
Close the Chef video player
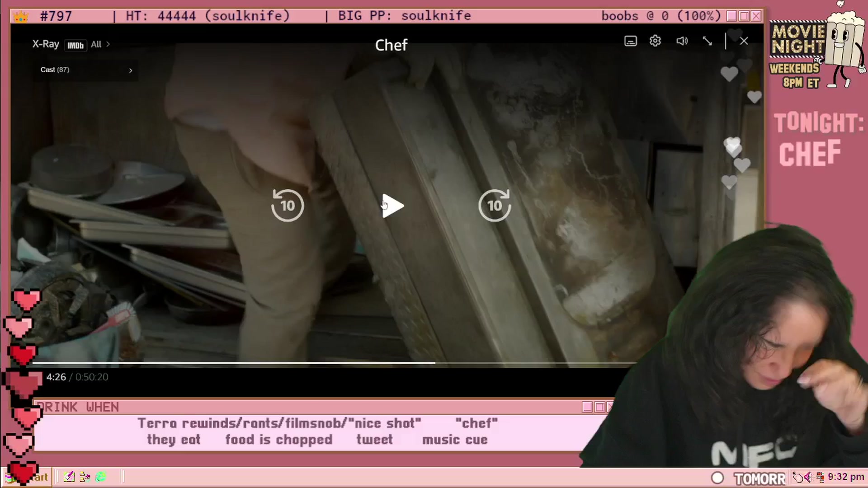(744, 41)
